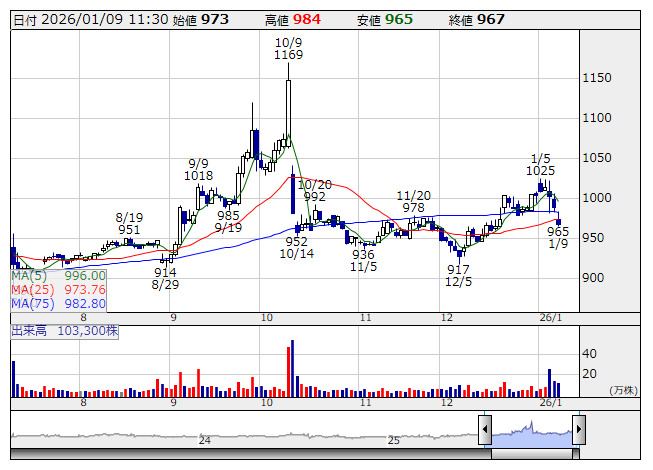
Task: Click the MA(25) 973.76 legend entry
Action: [58, 290]
